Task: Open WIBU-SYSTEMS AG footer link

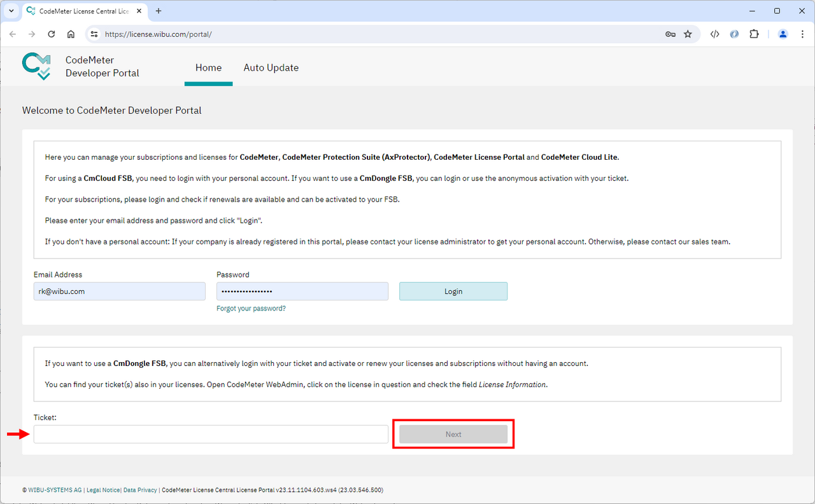Action: tap(55, 490)
